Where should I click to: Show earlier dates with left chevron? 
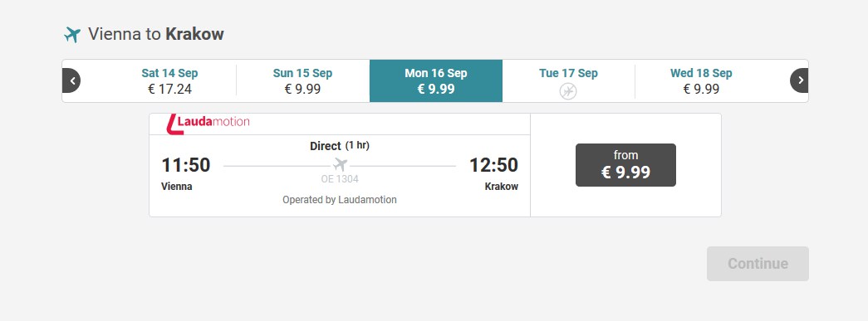coord(71,80)
